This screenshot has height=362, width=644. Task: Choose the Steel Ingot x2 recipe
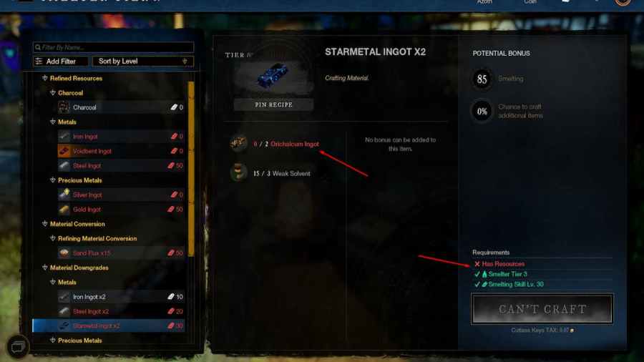click(121, 311)
